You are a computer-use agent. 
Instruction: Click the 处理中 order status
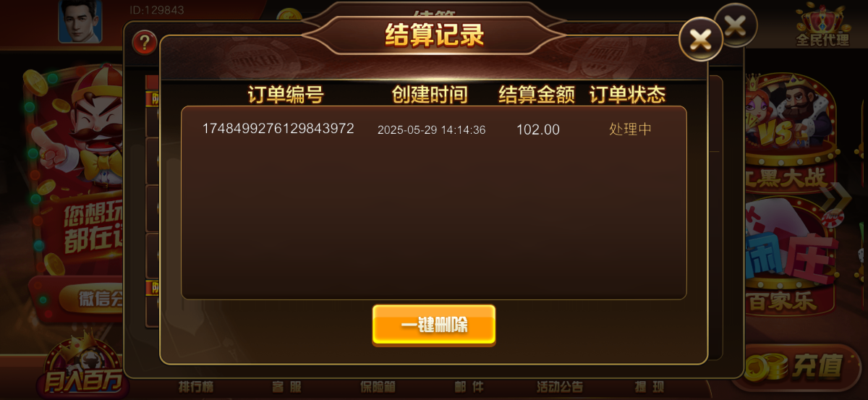pyautogui.click(x=630, y=129)
